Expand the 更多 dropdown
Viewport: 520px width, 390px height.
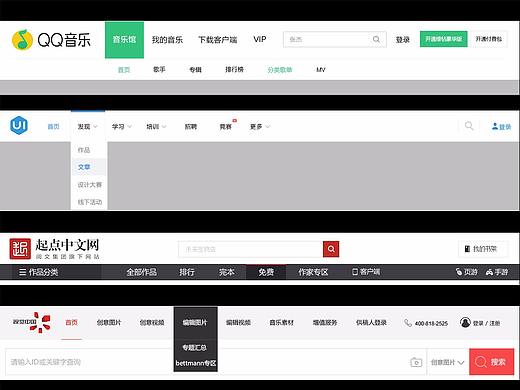coord(260,127)
